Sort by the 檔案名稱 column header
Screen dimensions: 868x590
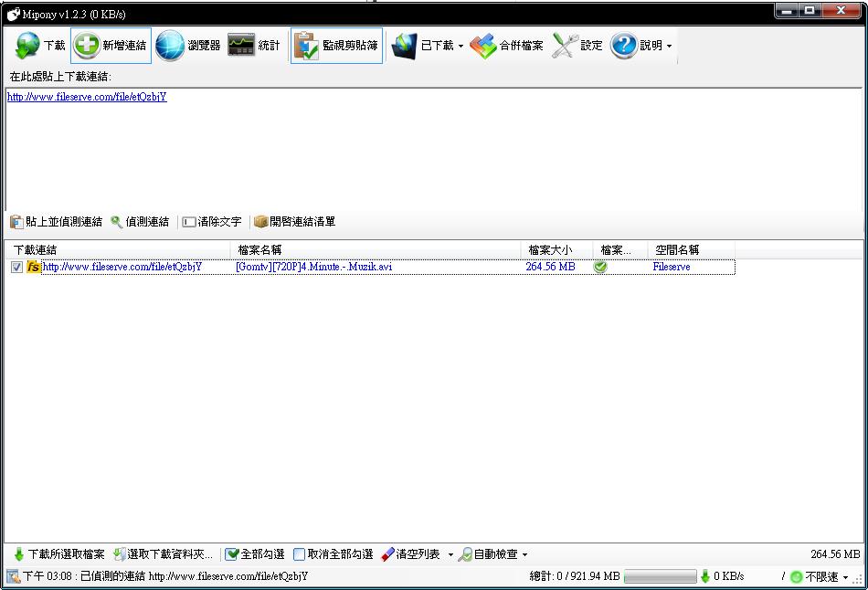[x=375, y=250]
